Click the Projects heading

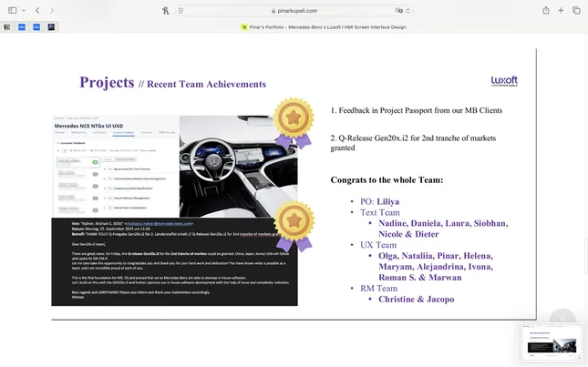pyautogui.click(x=107, y=83)
